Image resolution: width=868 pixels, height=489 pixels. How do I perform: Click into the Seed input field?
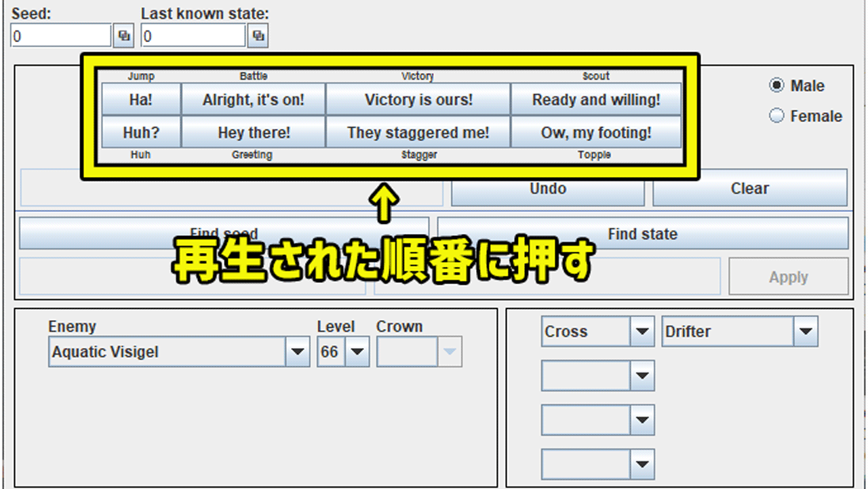click(60, 36)
